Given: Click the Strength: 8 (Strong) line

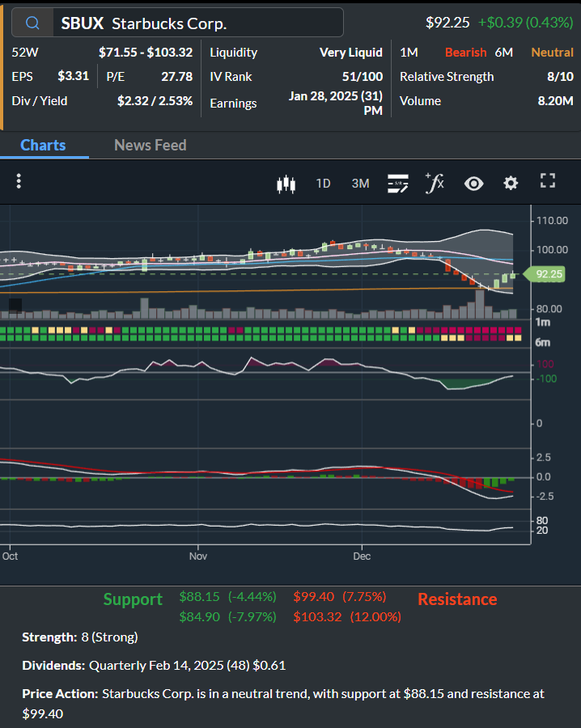Looking at the screenshot, I should 80,637.
